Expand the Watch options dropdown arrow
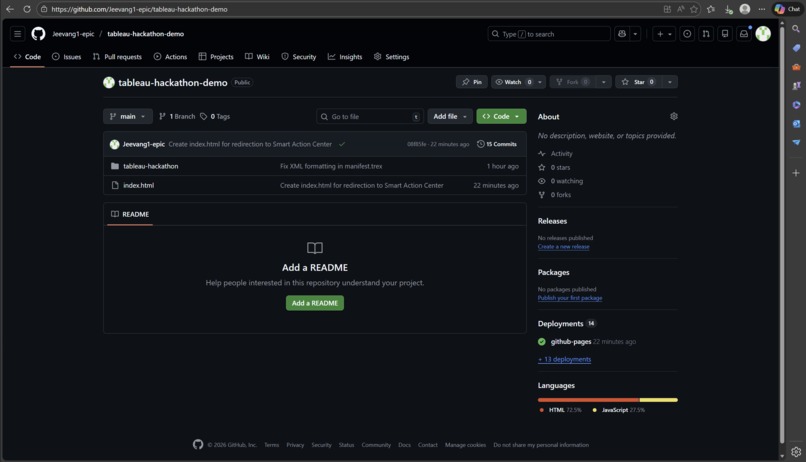The height and width of the screenshot is (462, 806). pos(540,82)
